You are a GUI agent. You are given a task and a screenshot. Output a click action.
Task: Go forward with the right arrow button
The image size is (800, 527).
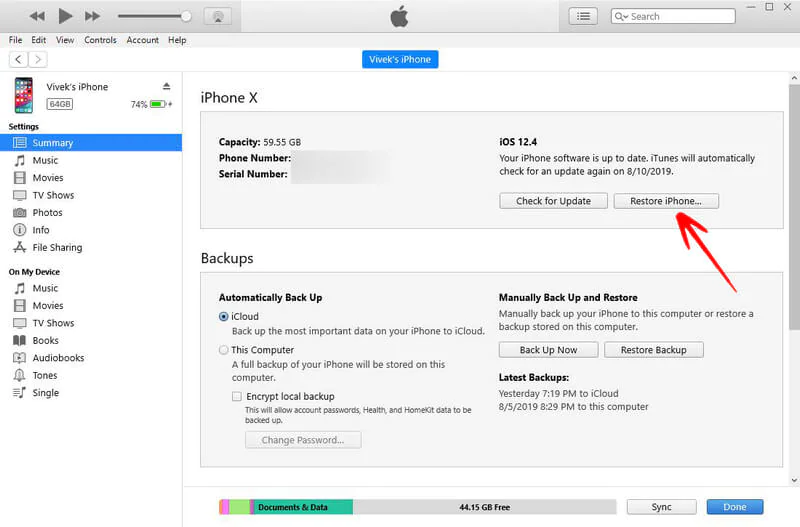pos(38,59)
